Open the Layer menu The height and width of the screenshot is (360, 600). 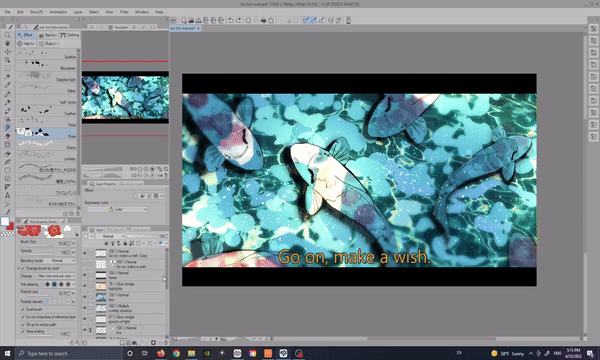[78, 12]
